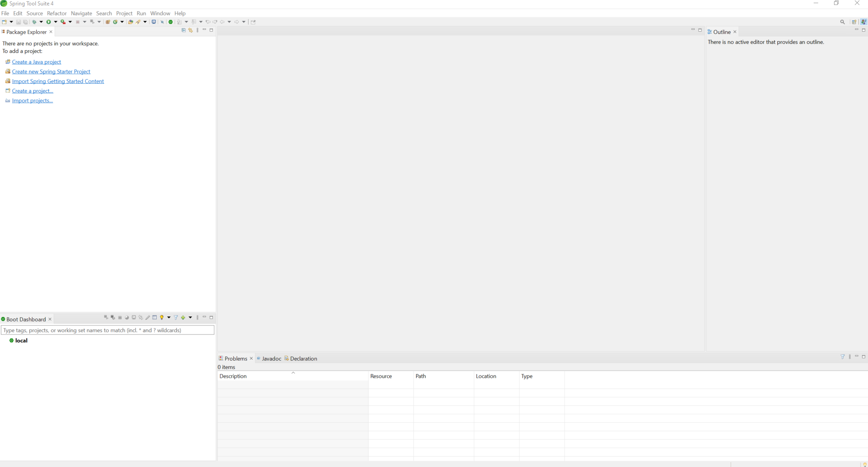Toggle Link with Editor in Package Explorer
The width and height of the screenshot is (868, 467).
191,30
